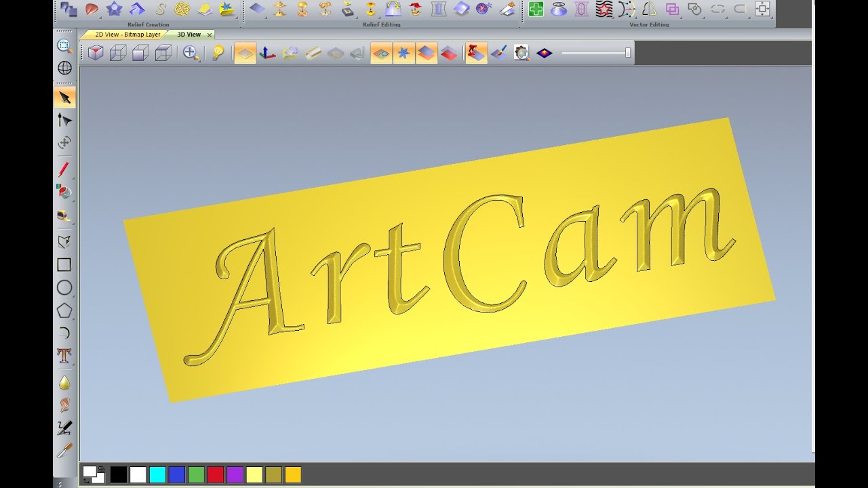Click the Zoom region tool icon

pyautogui.click(x=64, y=46)
